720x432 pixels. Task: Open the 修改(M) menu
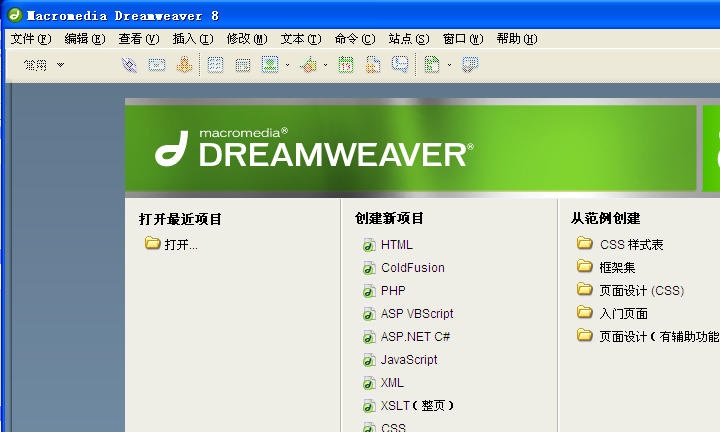pyautogui.click(x=247, y=39)
